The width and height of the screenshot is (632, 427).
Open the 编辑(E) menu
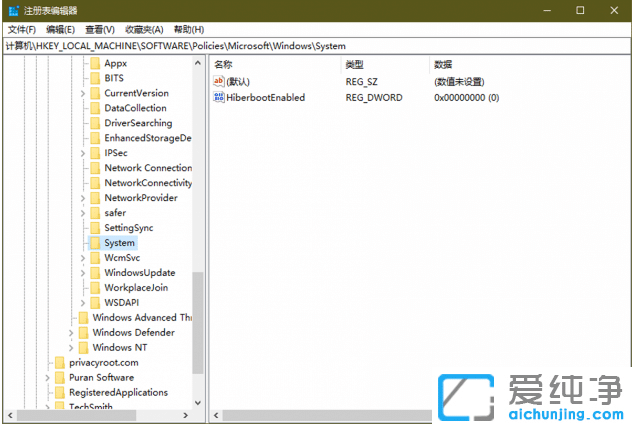(x=60, y=29)
